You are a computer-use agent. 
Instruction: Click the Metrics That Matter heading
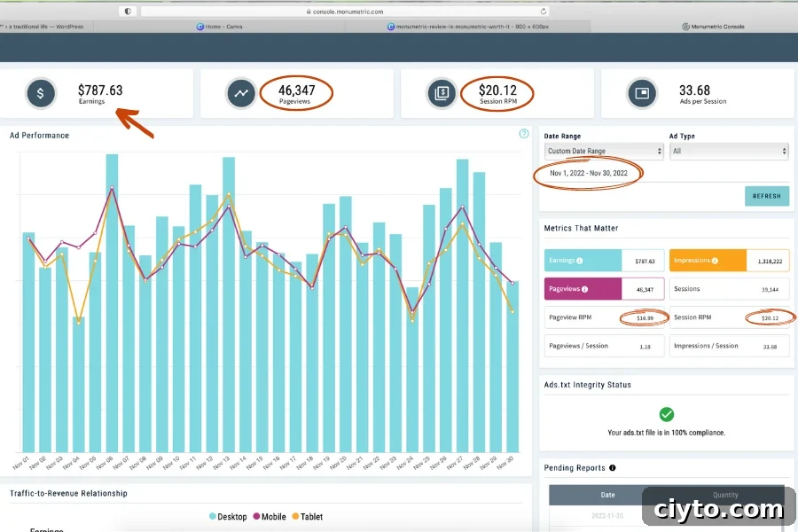click(x=581, y=228)
